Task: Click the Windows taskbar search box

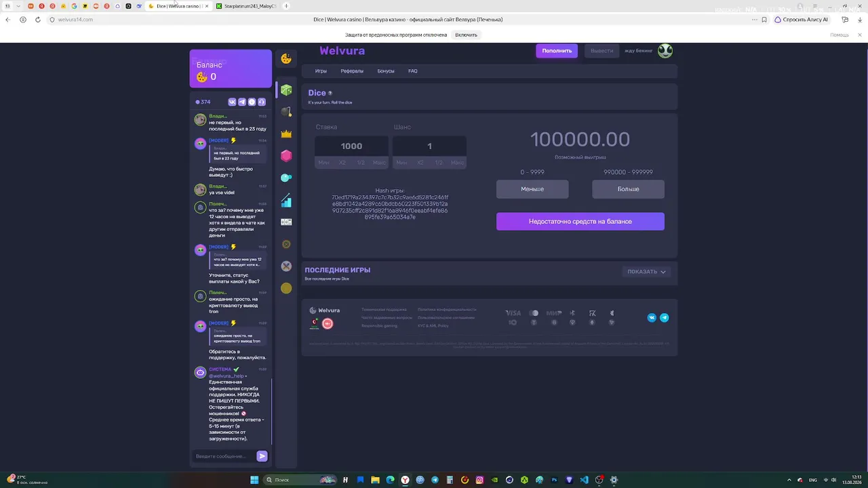Action: (x=298, y=480)
